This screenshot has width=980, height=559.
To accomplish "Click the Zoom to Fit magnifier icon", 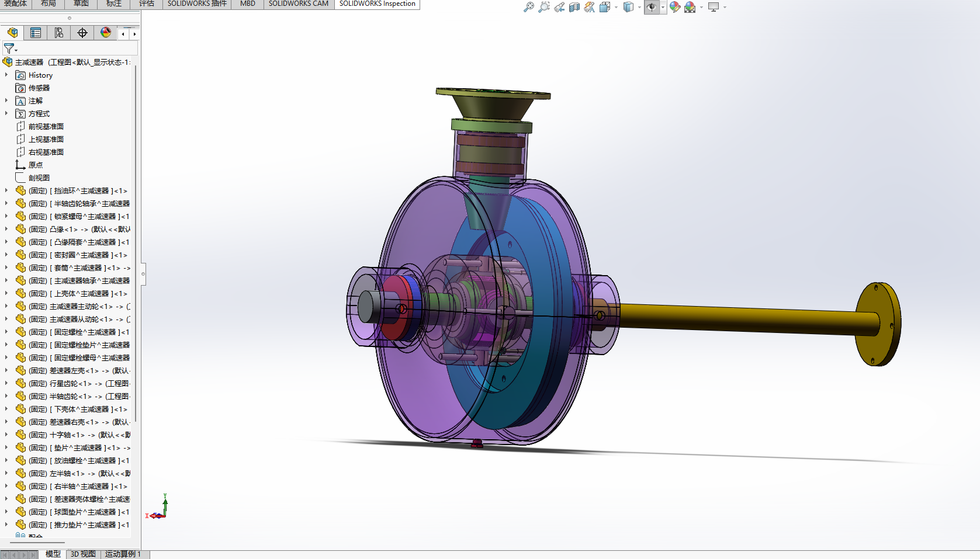I will (x=528, y=7).
